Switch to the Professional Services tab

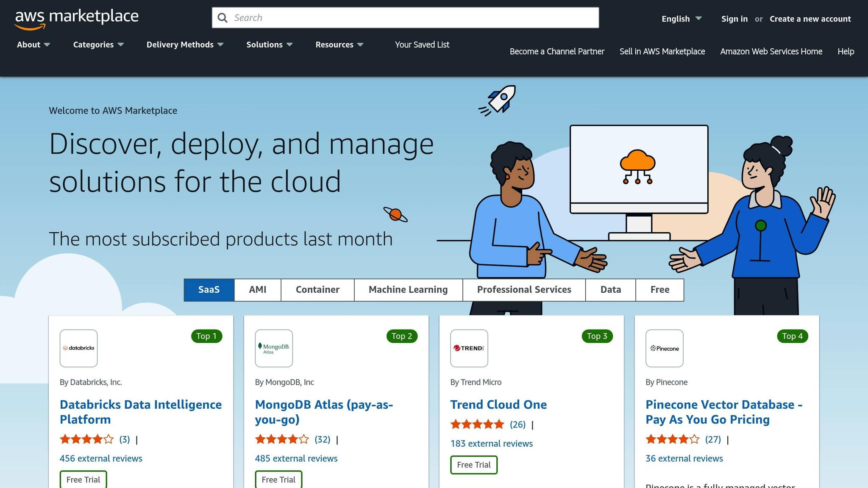pyautogui.click(x=524, y=290)
